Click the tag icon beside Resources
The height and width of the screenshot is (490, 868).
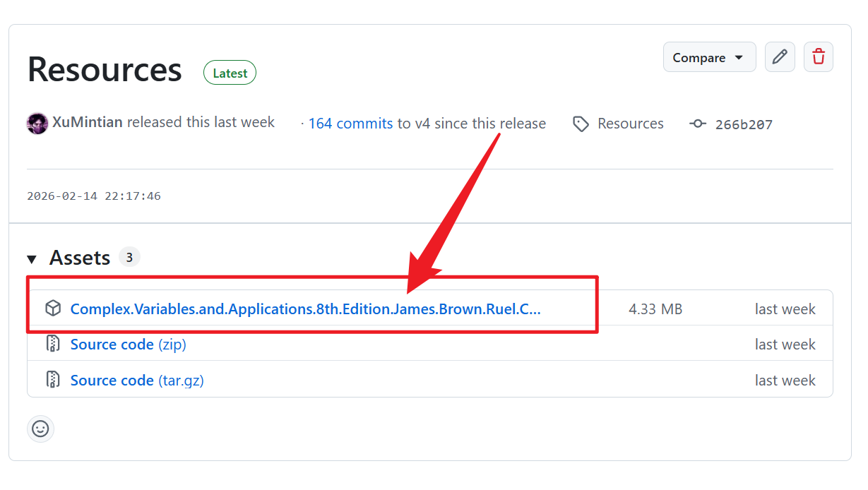click(x=581, y=124)
